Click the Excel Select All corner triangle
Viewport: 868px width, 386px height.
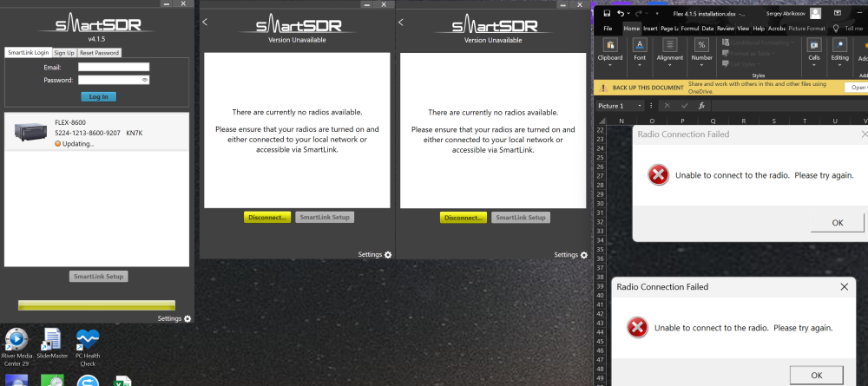click(600, 121)
